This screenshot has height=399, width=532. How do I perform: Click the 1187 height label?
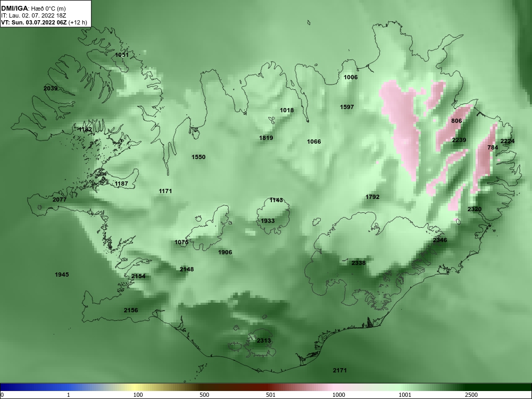(121, 184)
